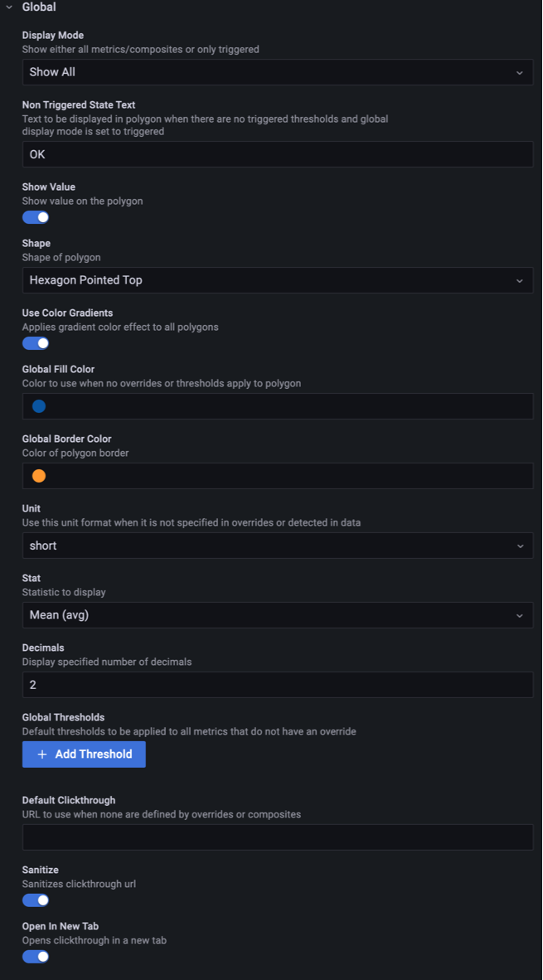Toggle the Show Value switch
The image size is (543, 980).
36,217
